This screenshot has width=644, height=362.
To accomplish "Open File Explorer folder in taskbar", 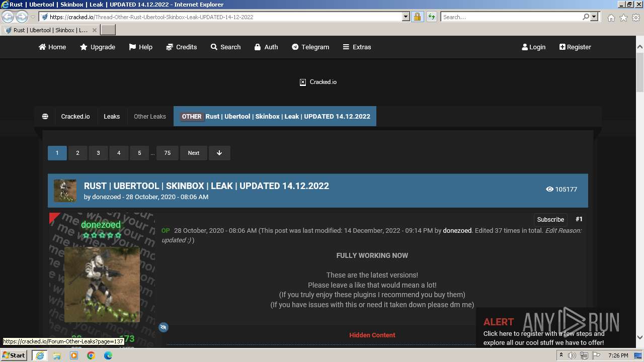I will pyautogui.click(x=57, y=355).
